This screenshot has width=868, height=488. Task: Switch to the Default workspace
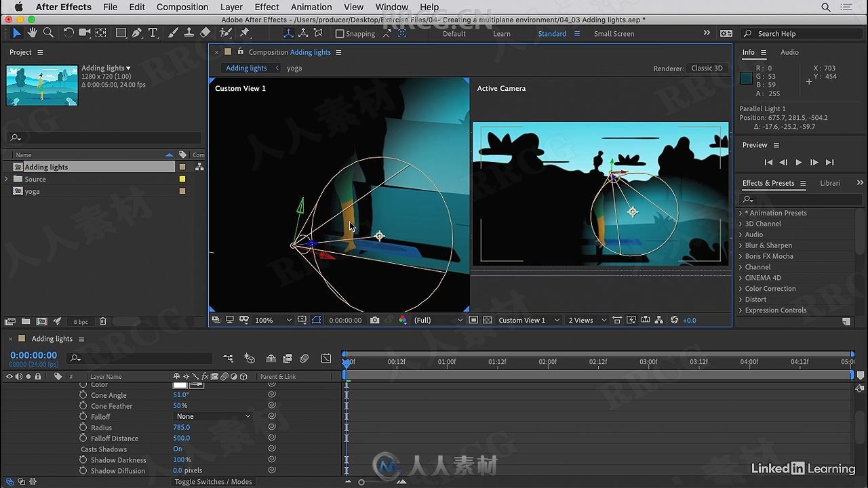point(454,34)
